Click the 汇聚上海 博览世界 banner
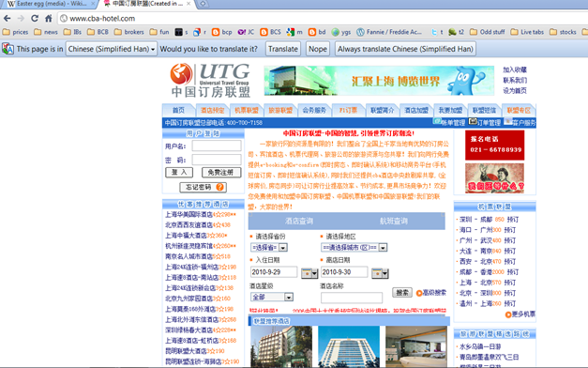 coord(379,81)
